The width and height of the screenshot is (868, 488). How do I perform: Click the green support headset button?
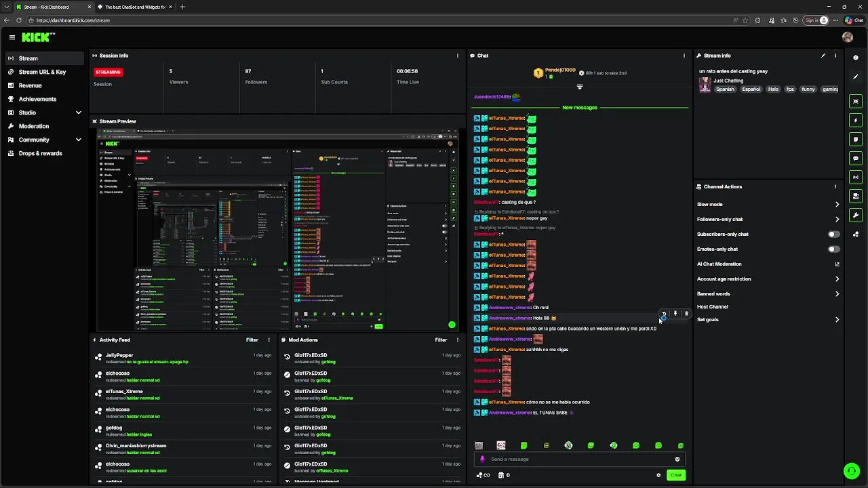tap(851, 470)
